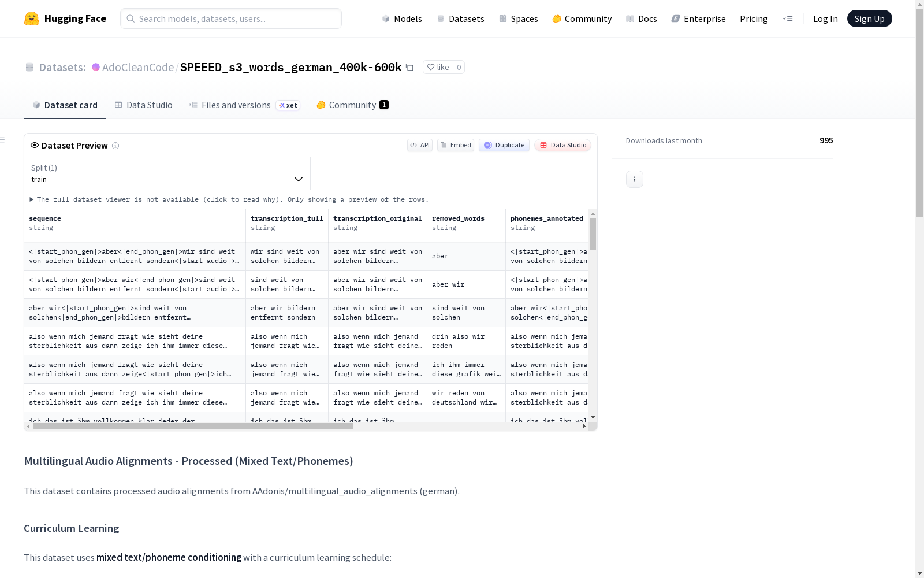Click the table scroll-left arrow
924x578 pixels.
pos(28,427)
